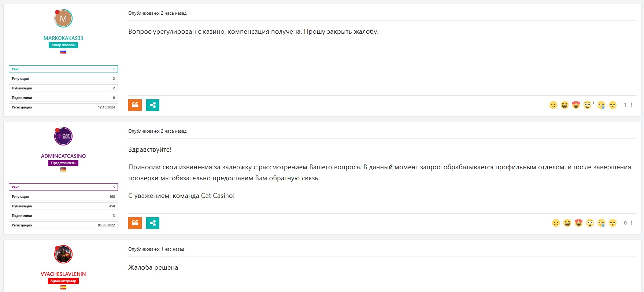React with smiley emoji on MARKOKAKAS33's post
The width and height of the screenshot is (644, 292).
click(x=553, y=105)
